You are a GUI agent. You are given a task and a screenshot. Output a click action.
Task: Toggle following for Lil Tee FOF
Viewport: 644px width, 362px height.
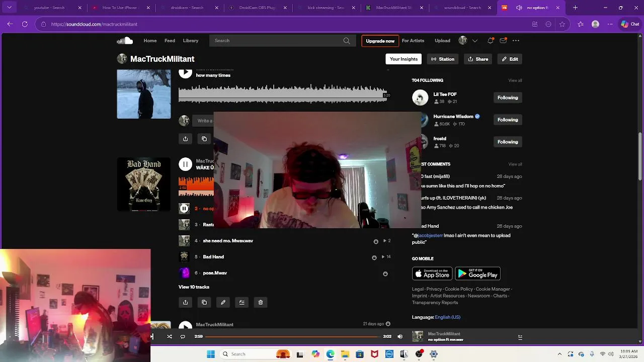[508, 98]
